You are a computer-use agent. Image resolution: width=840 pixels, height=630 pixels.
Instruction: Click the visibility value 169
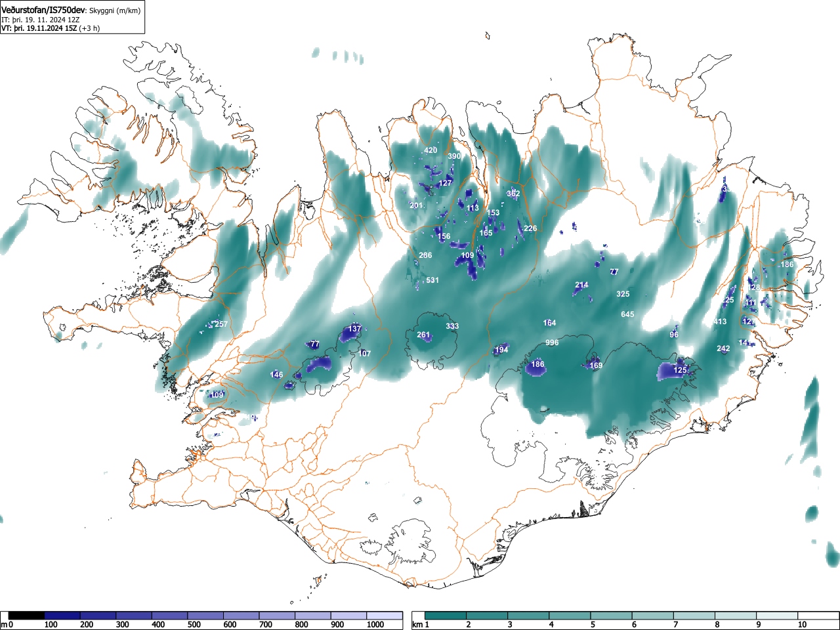[596, 366]
